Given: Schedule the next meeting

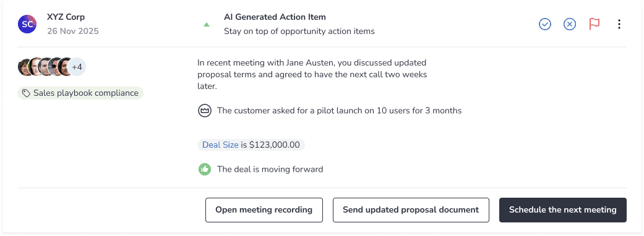Looking at the screenshot, I should pyautogui.click(x=563, y=210).
